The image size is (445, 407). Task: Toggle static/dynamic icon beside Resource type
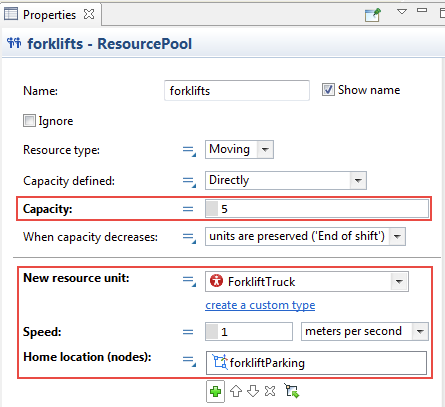point(189,150)
